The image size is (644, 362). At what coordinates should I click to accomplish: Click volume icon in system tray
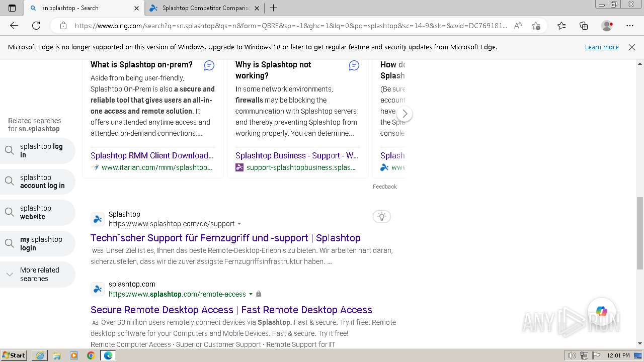(572, 355)
